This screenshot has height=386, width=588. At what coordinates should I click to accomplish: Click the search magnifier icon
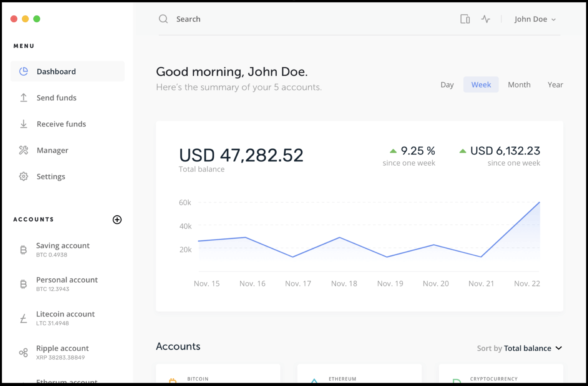163,19
